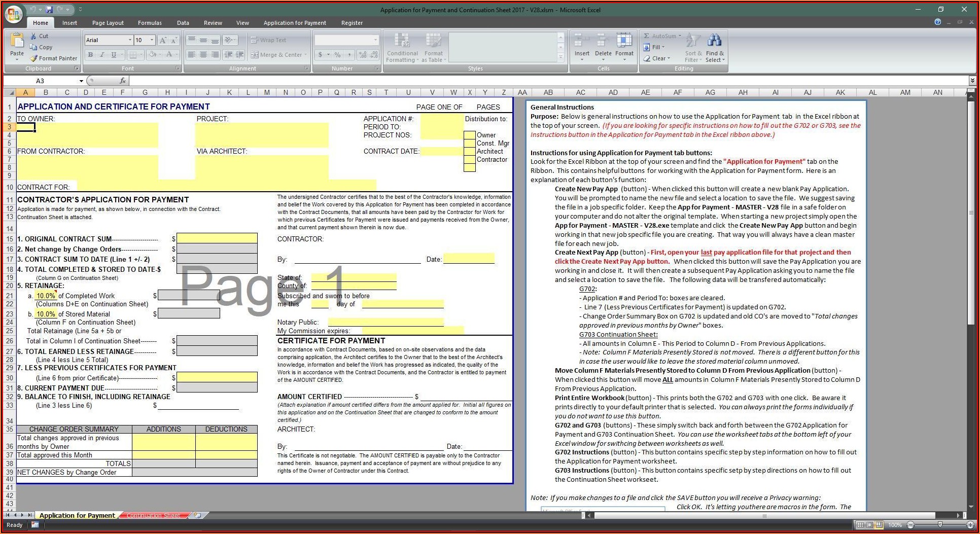Open the Fill dropdown in Editing group
Viewport: 980px width, 534px height.
tap(655, 47)
